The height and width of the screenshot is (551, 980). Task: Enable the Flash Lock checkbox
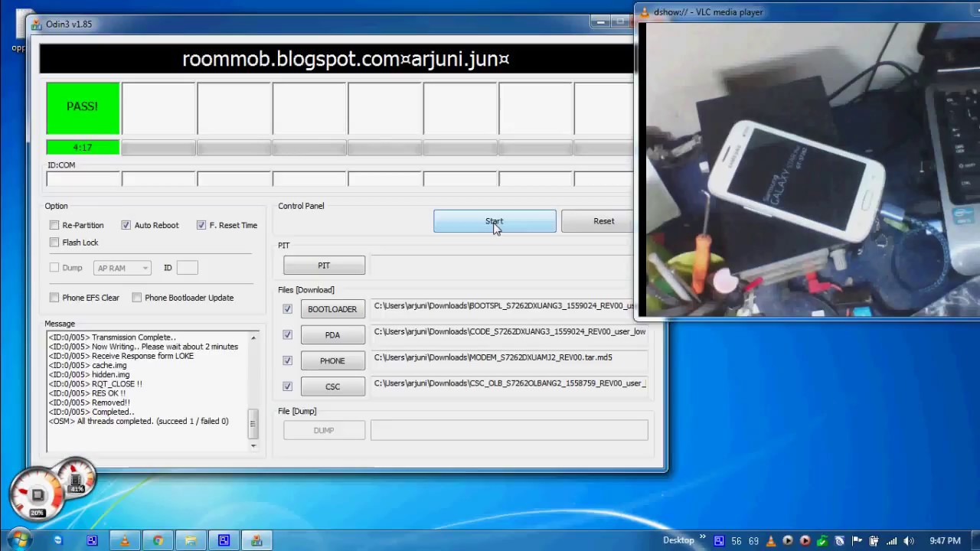click(54, 243)
